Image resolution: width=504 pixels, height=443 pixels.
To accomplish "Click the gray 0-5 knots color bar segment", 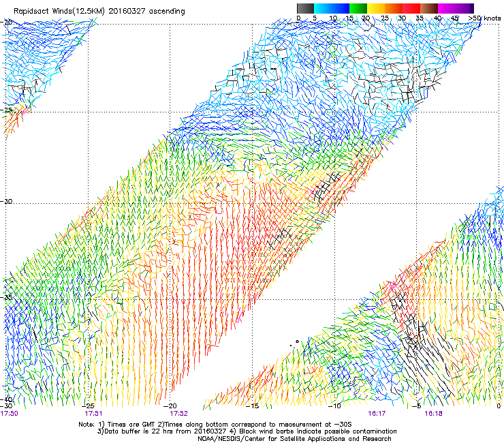I will [x=305, y=8].
